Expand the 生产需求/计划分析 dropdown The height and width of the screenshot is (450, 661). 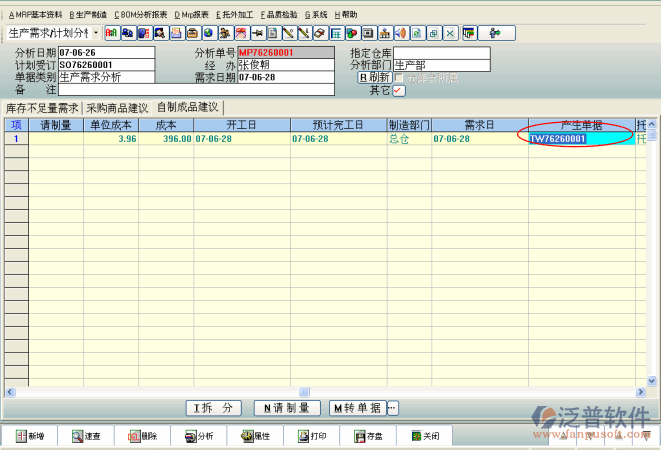coord(96,33)
